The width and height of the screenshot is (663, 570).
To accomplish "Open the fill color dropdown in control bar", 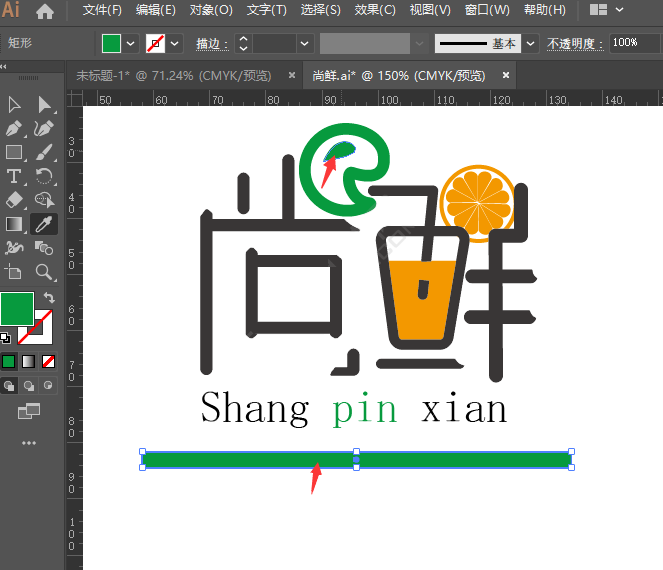I will tap(131, 44).
